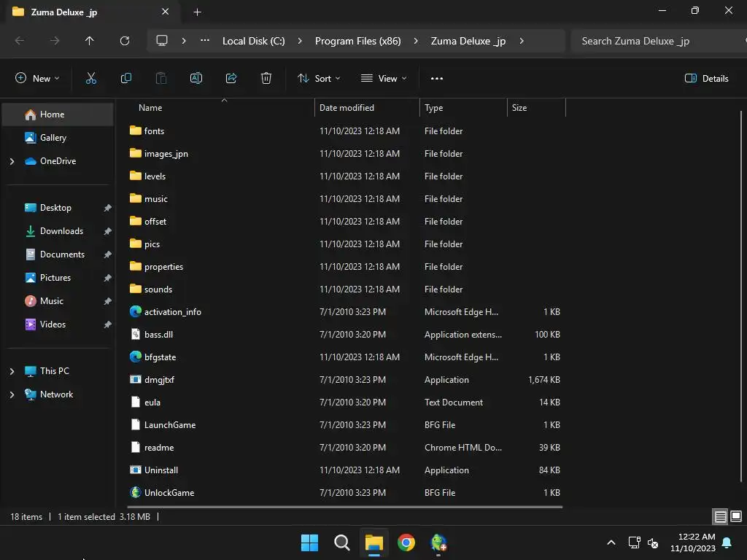Go to Program Files (x86) breadcrumb
This screenshot has height=560, width=747.
[357, 41]
